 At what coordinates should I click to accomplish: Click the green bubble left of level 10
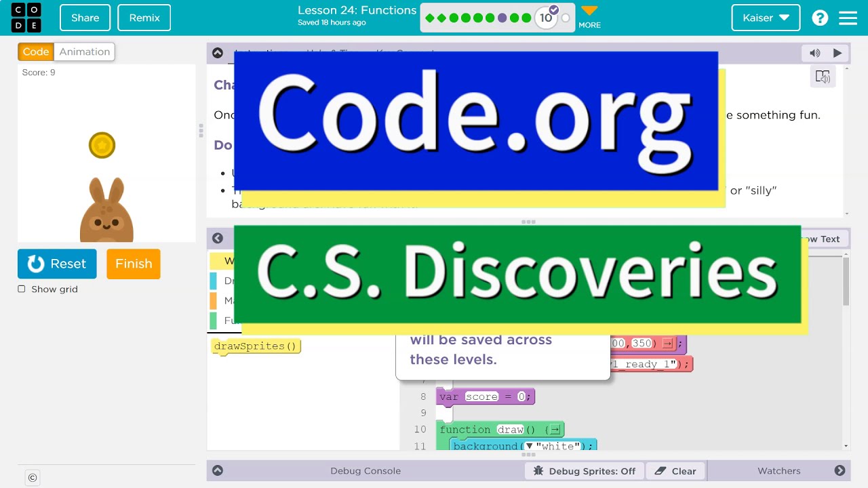tap(526, 18)
